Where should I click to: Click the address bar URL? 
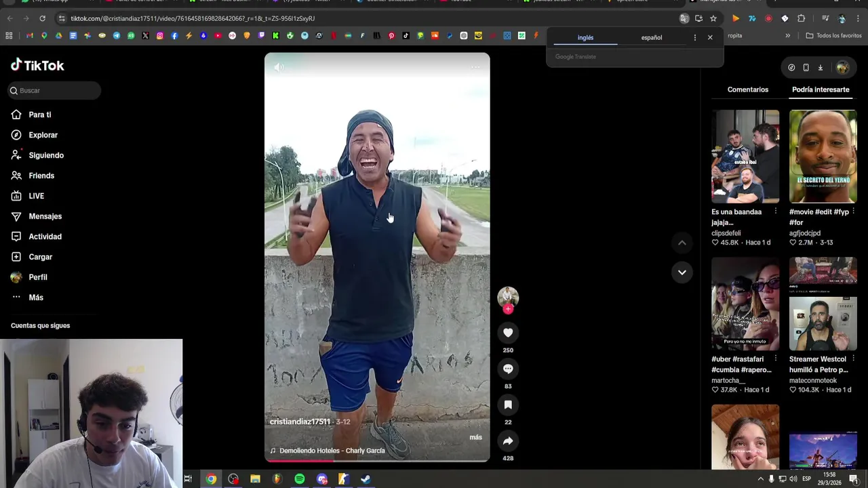[x=193, y=18]
